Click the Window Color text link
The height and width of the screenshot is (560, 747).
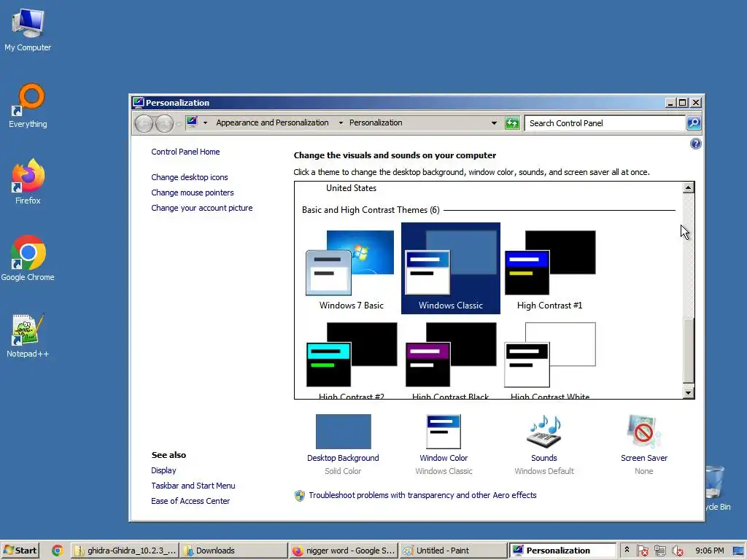tap(444, 458)
